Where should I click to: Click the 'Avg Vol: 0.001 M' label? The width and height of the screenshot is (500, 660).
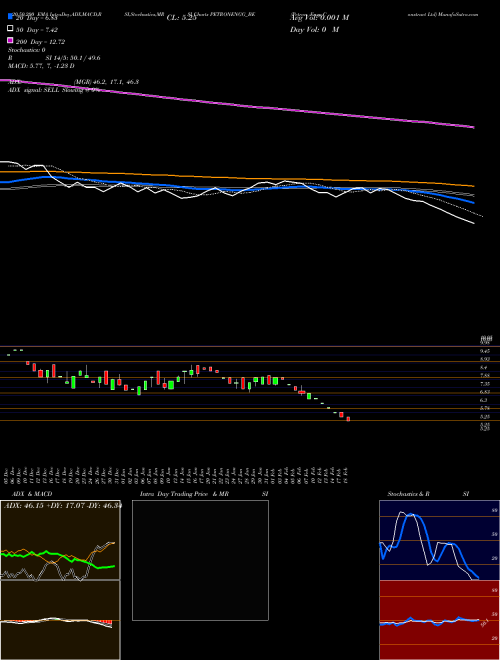click(x=319, y=17)
